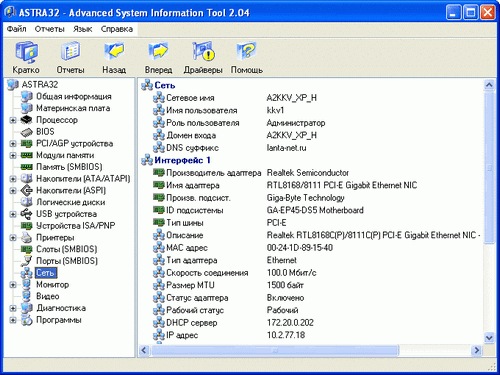500x375 pixels.
Task: Select the BIOS chip tree item
Action: coord(45,132)
